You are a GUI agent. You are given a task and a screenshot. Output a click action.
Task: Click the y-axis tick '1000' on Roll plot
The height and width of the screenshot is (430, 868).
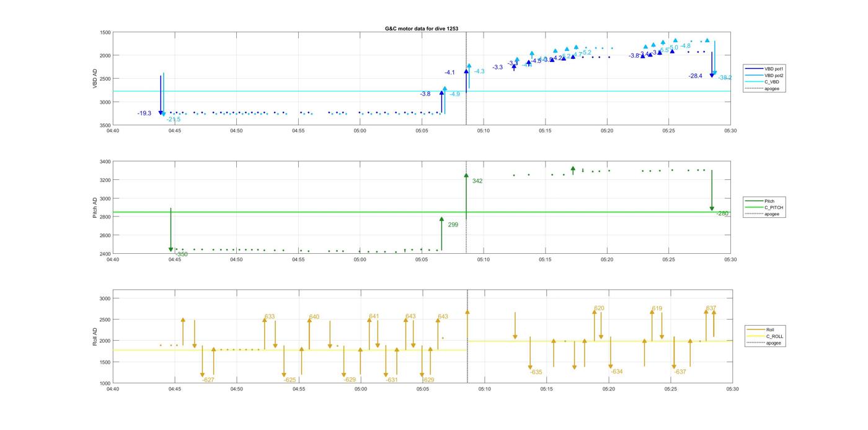click(105, 383)
